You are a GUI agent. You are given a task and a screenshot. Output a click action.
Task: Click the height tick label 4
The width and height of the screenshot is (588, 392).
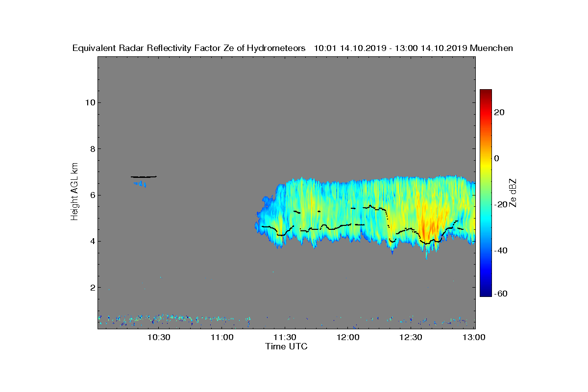[x=92, y=241]
